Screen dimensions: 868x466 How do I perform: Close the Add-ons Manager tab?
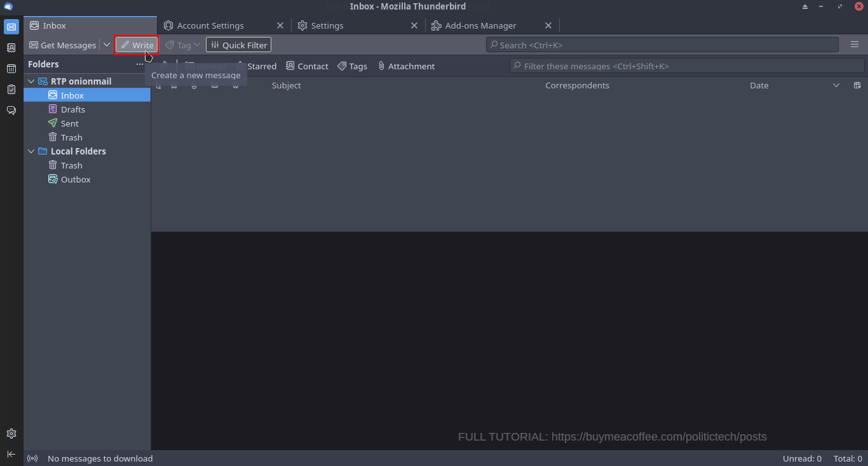coord(548,25)
